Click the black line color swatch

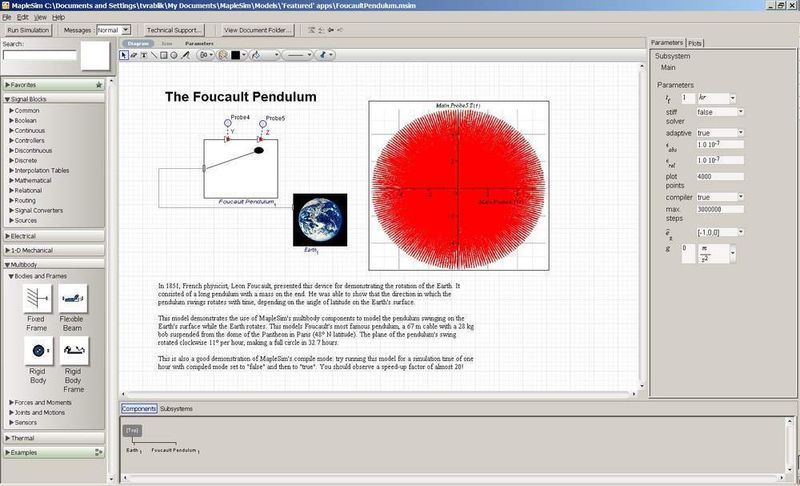click(x=235, y=55)
